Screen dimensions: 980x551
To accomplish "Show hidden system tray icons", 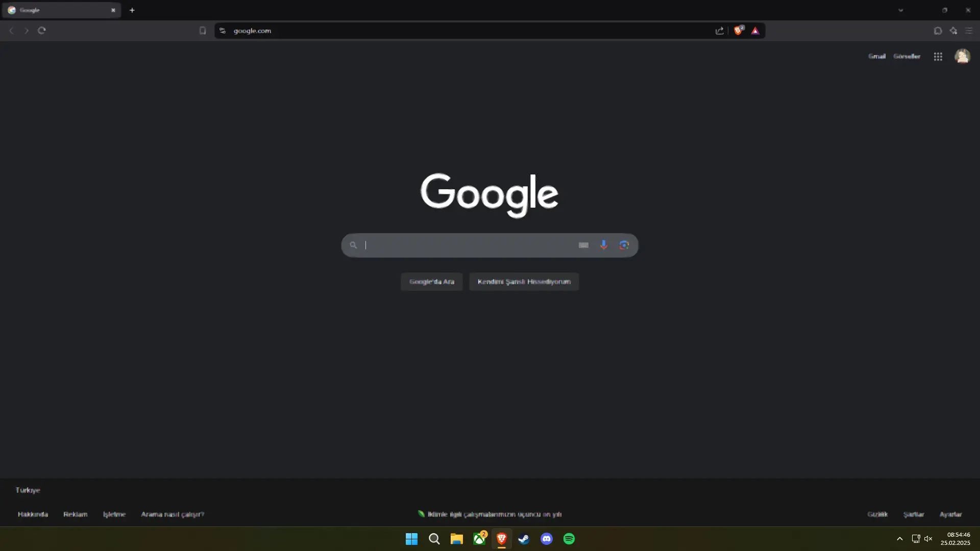I will pos(900,539).
